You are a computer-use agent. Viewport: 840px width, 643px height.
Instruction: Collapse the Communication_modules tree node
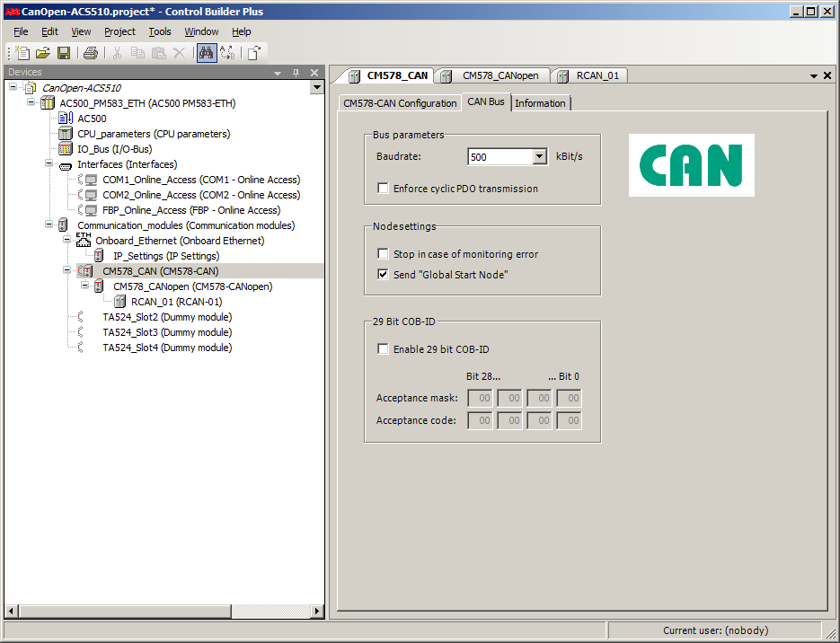(x=49, y=225)
